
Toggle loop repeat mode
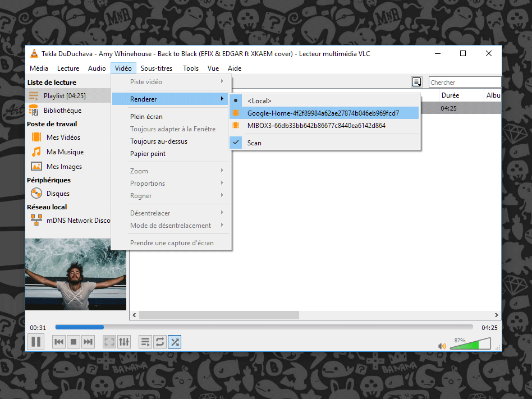coord(160,342)
